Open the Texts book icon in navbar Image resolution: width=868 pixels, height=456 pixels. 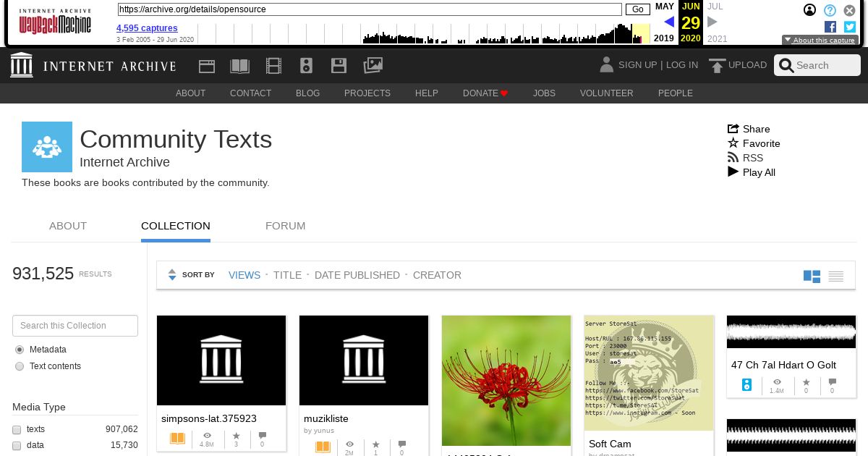pyautogui.click(x=239, y=66)
